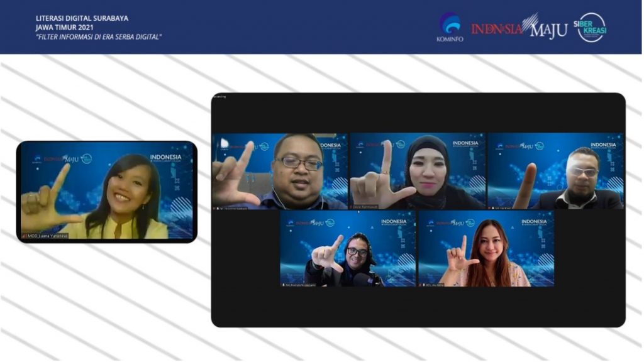
Task: Select the top-right tile of the man in a suit
Action: 556,171
